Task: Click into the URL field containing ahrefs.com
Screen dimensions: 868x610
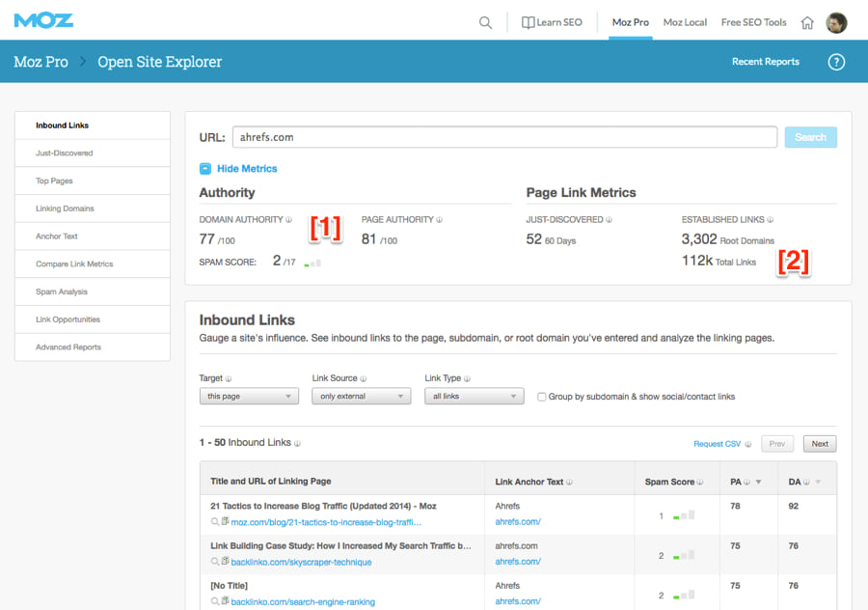Action: pyautogui.click(x=504, y=137)
